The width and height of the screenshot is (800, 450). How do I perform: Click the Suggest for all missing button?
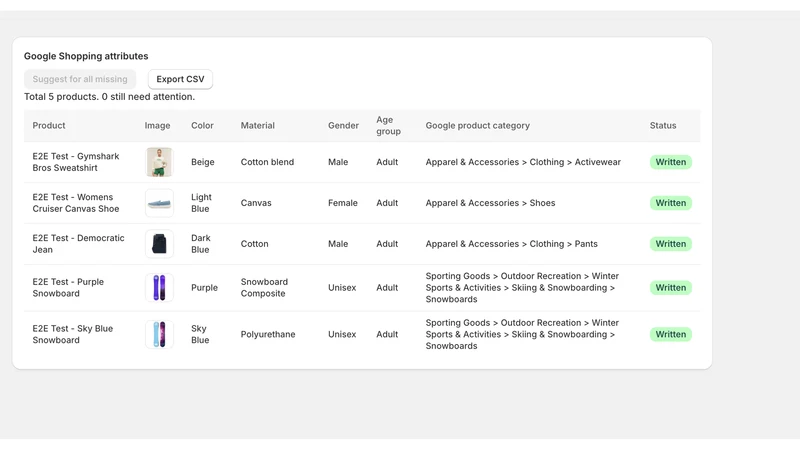click(80, 79)
